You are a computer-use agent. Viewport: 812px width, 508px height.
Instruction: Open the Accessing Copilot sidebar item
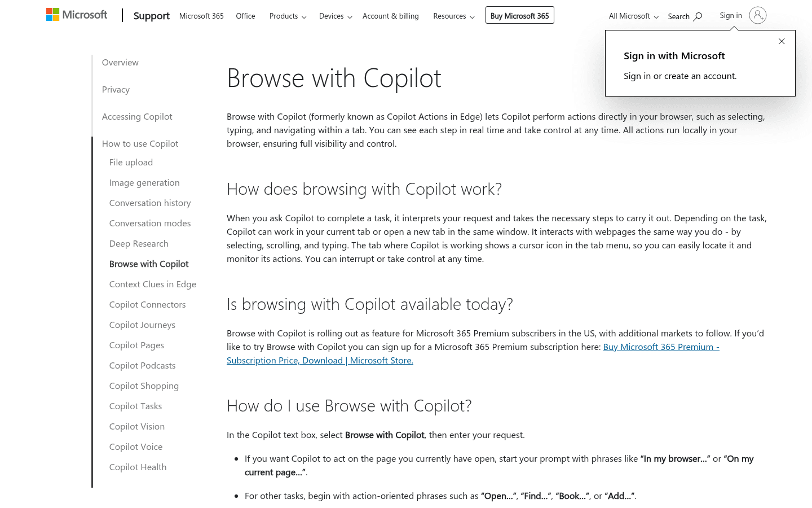[137, 116]
